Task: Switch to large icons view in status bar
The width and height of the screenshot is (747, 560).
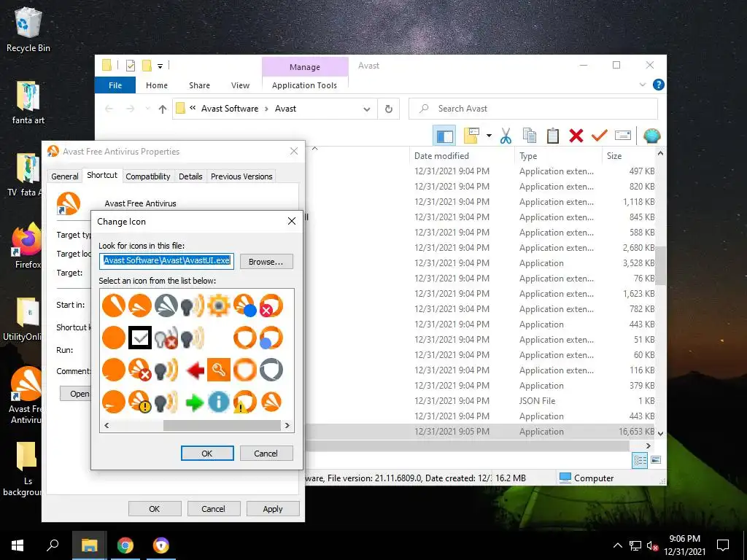Action: [656, 460]
